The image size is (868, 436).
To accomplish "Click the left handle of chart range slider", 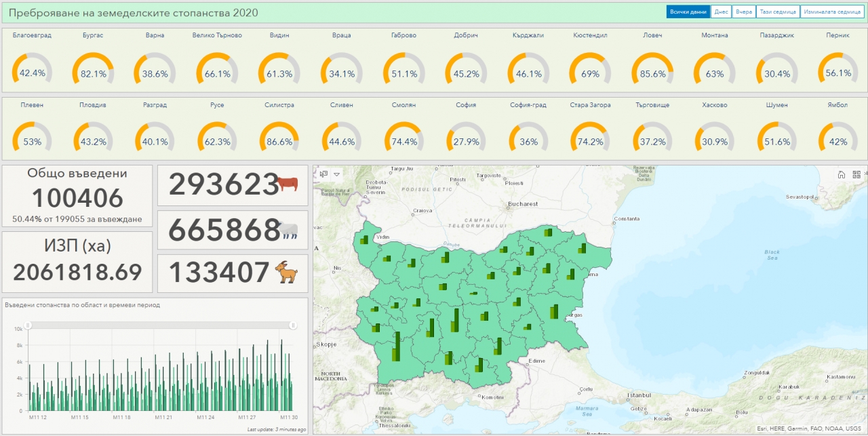I will (27, 325).
